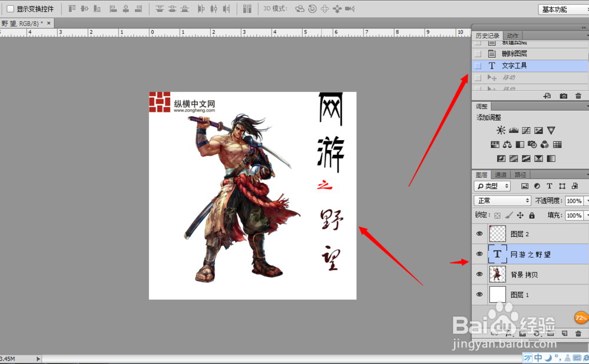Add Brightness/Contrast adjustment
589x364 pixels.
[x=501, y=130]
